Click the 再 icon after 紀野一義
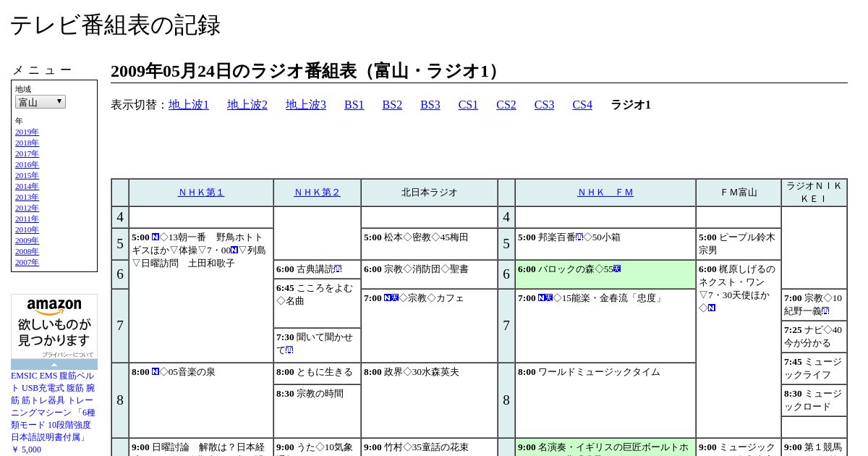The width and height of the screenshot is (868, 456). click(825, 311)
